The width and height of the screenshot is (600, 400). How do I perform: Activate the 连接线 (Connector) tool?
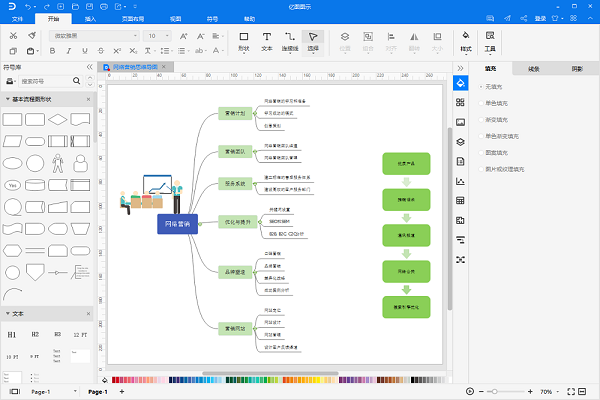(x=289, y=39)
